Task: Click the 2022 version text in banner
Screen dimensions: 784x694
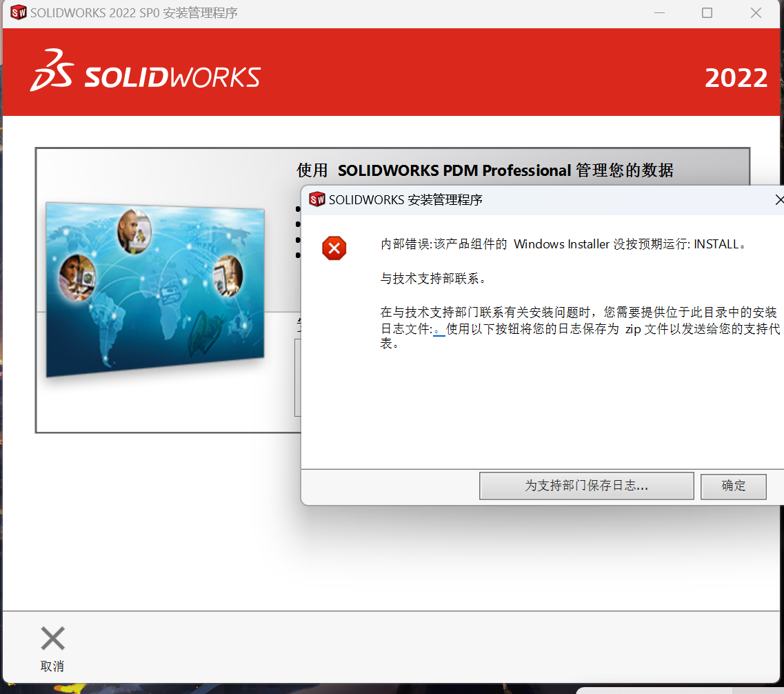Action: tap(736, 78)
